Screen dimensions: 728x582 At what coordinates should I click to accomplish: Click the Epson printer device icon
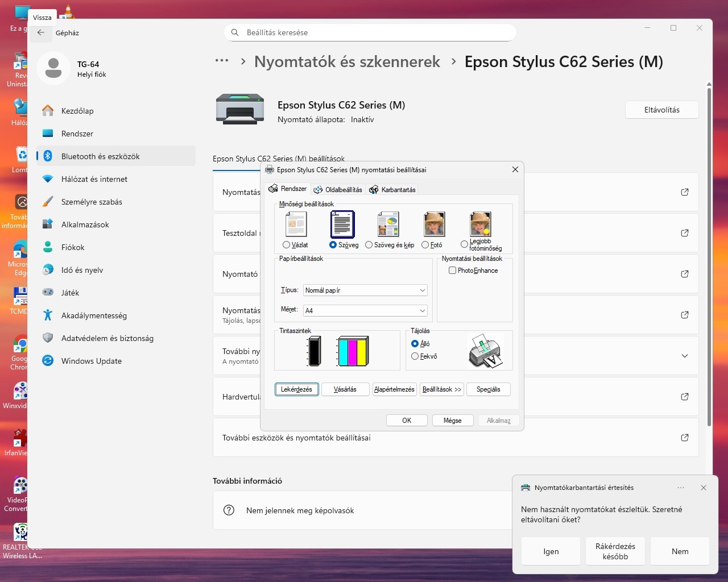(x=240, y=109)
